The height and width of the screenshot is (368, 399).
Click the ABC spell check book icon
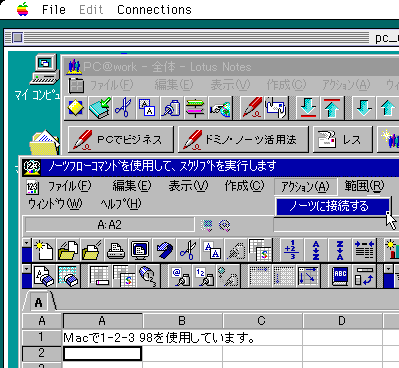point(340,277)
